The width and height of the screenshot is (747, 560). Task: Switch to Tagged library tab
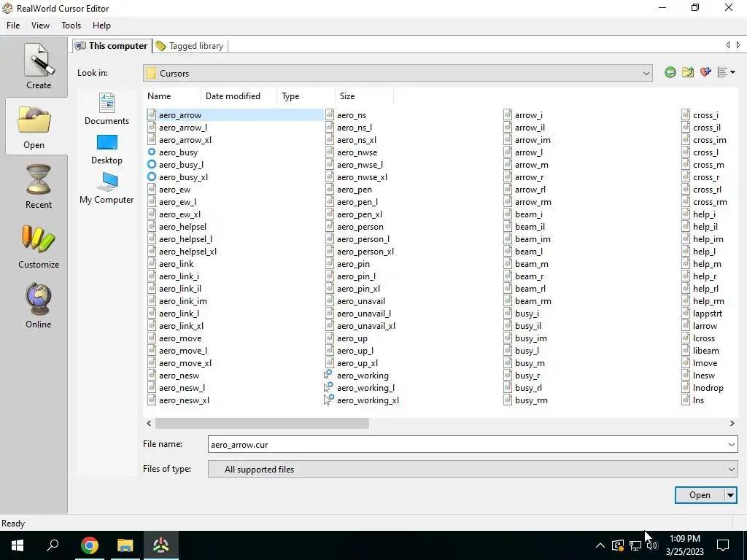click(x=190, y=46)
